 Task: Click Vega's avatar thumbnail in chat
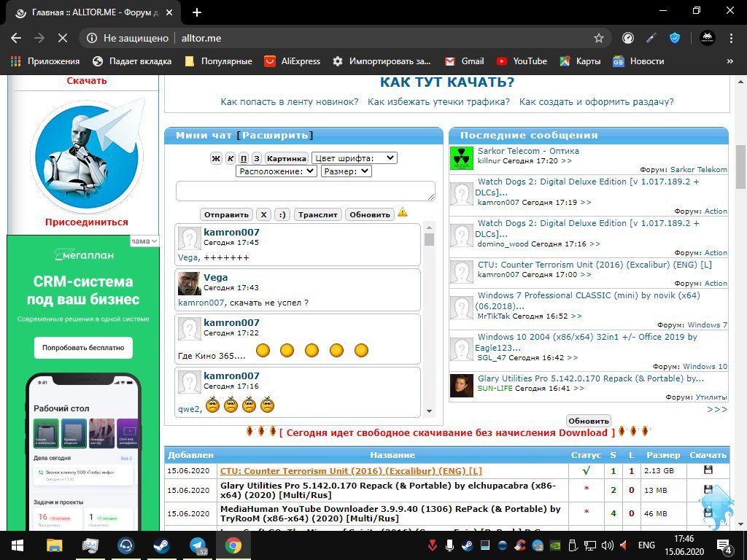pos(189,284)
